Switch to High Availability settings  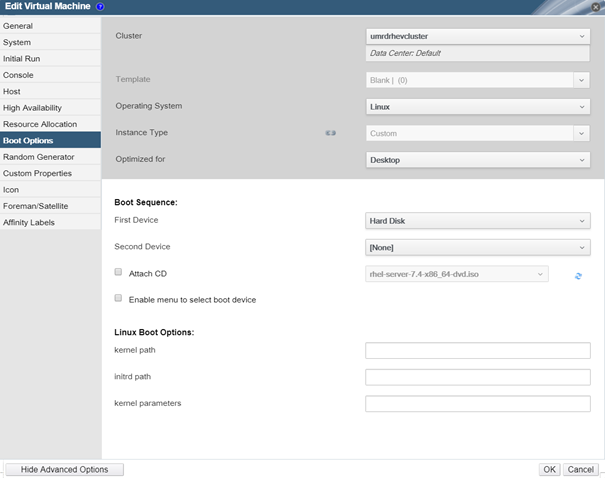point(51,108)
